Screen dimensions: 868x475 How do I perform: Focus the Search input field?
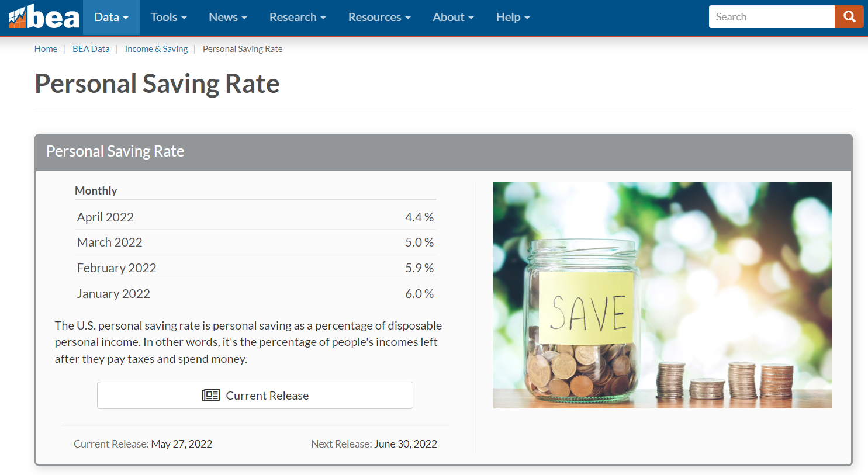coord(772,17)
